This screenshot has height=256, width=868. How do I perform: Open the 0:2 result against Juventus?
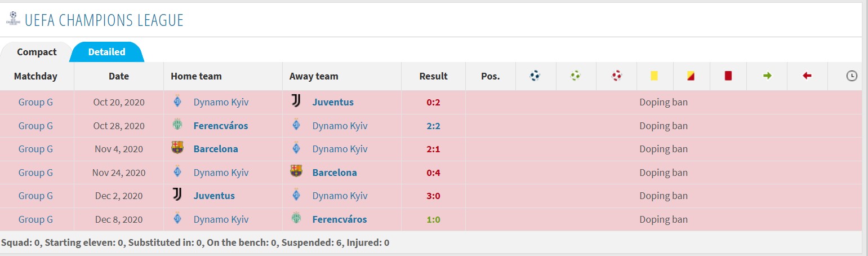pyautogui.click(x=433, y=102)
